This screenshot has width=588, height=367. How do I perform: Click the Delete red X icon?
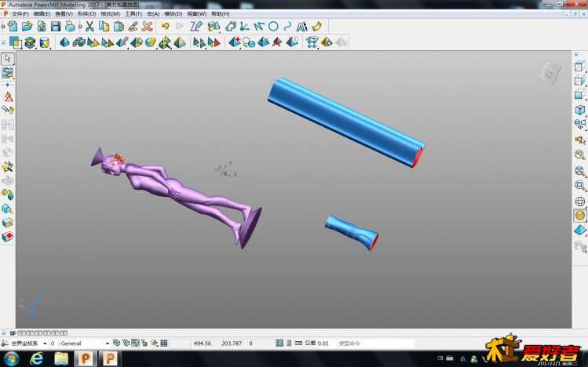tap(148, 26)
